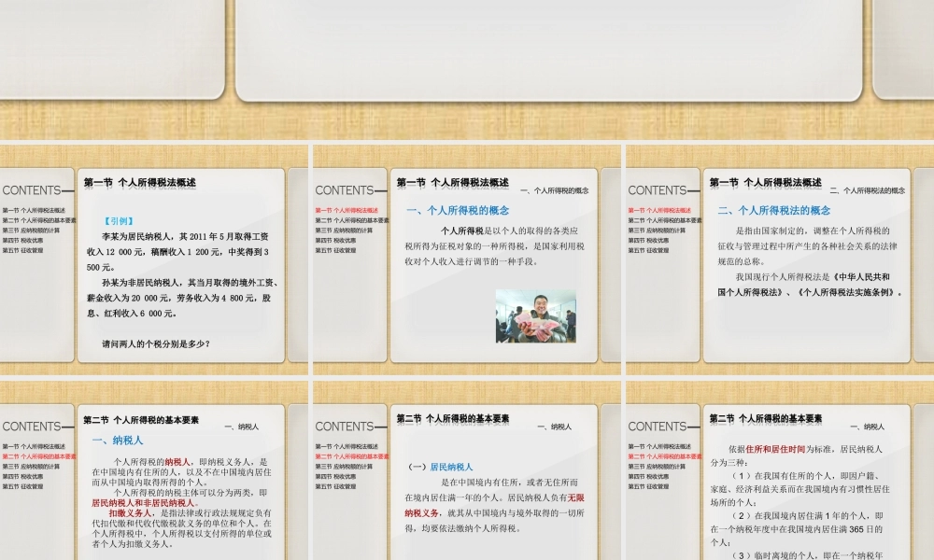Click the 一、个人所得税的概念 section heading

coord(458,208)
